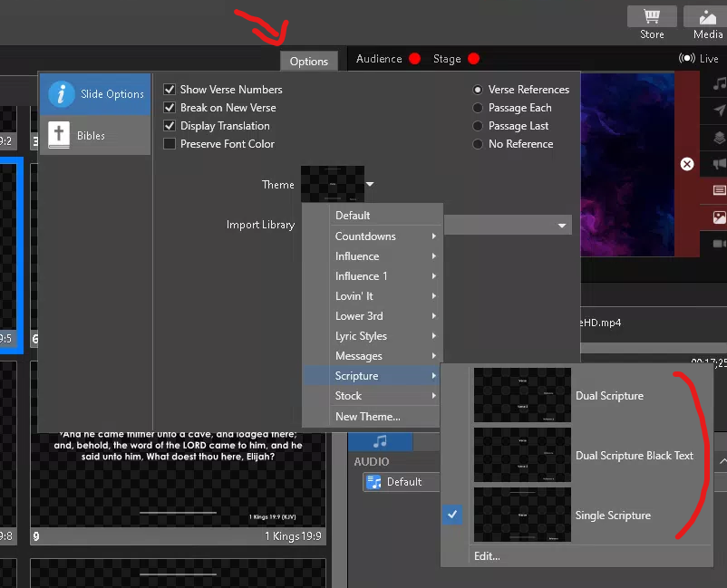Click the purple video preview area
Viewport: 727px width, 588px height.
point(627,164)
